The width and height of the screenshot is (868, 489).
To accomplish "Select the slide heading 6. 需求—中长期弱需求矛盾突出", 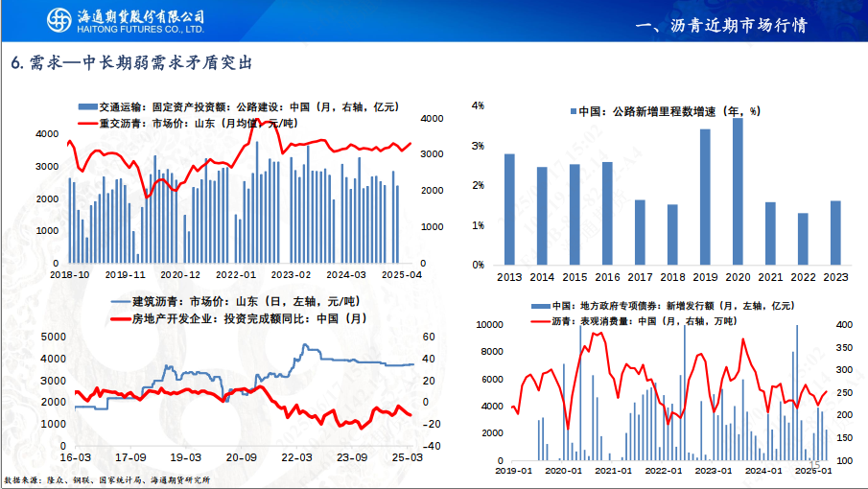I will (x=131, y=62).
